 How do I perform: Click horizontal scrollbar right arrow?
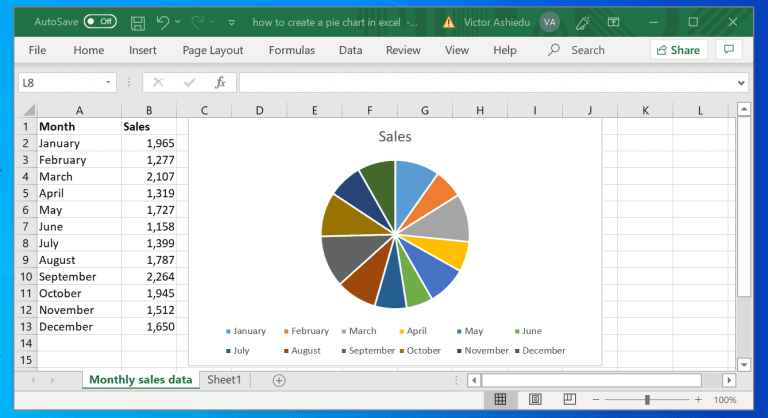point(729,380)
